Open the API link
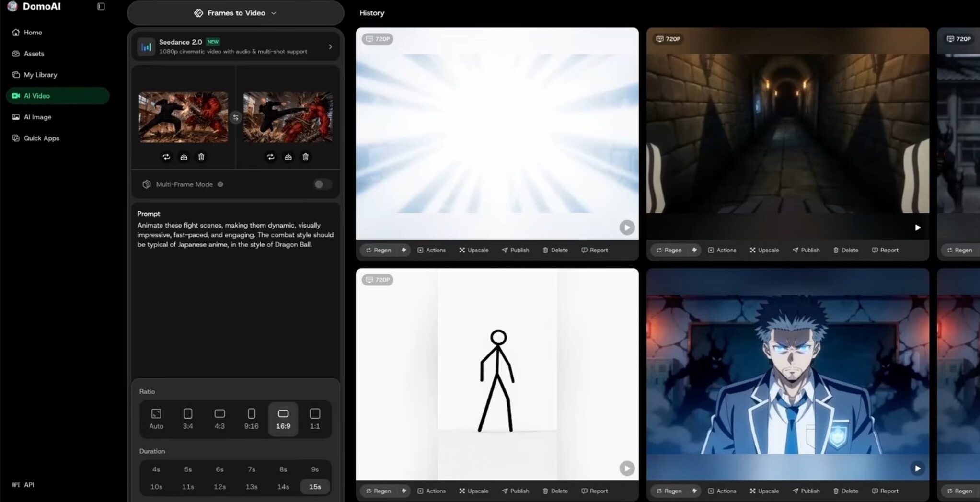 (23, 485)
